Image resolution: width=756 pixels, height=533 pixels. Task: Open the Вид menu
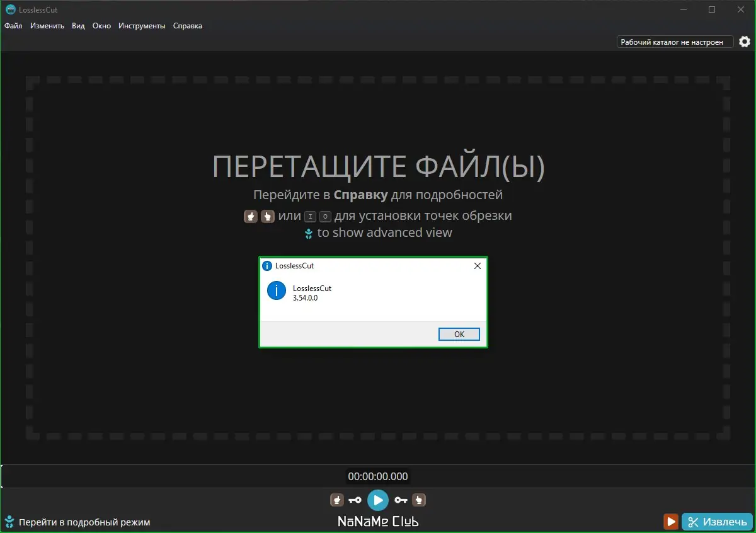coord(77,26)
